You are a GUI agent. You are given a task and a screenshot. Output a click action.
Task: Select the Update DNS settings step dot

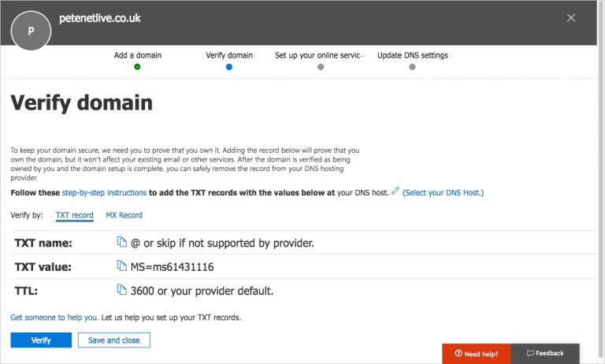coord(412,67)
